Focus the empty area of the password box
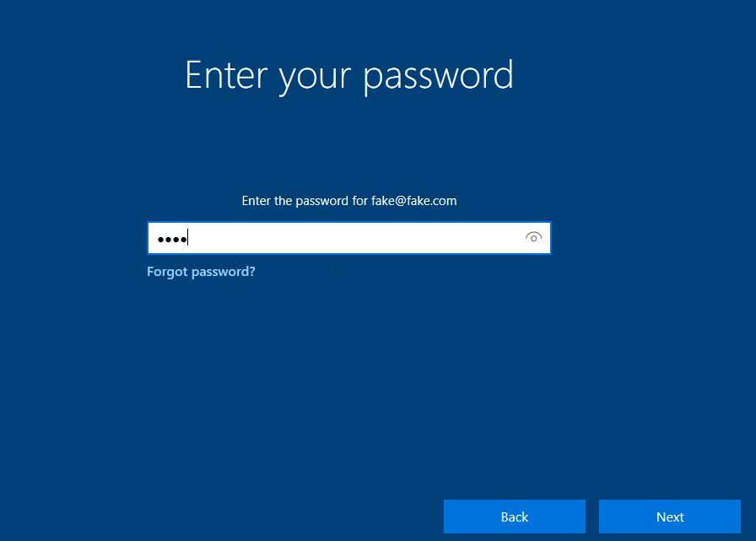756x541 pixels. [354, 238]
